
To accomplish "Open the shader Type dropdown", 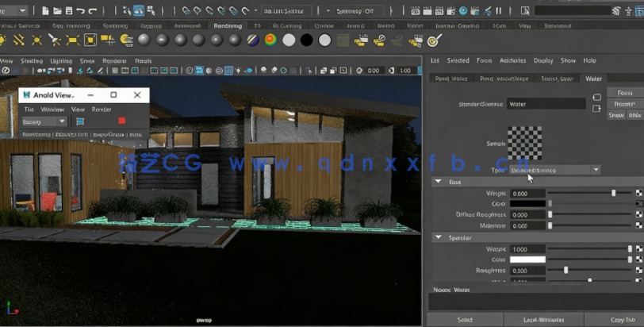I will (x=554, y=170).
